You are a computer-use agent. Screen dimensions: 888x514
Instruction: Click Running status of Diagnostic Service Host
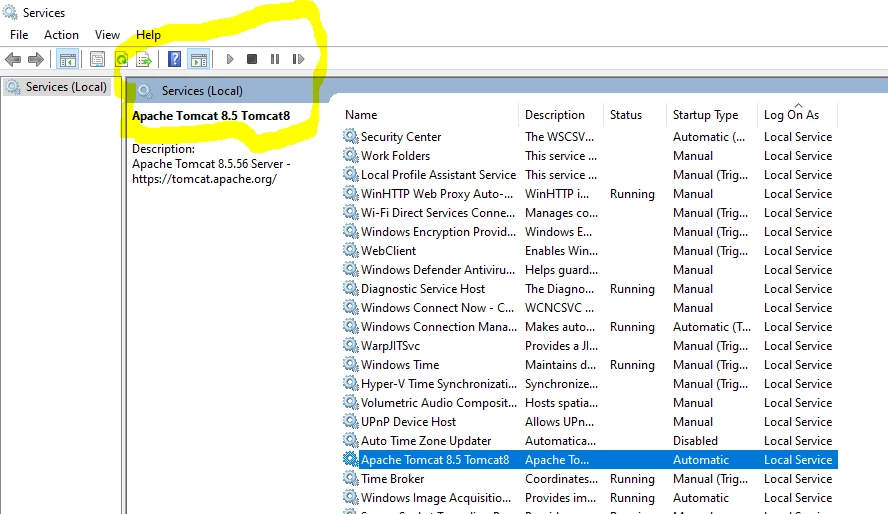(632, 289)
